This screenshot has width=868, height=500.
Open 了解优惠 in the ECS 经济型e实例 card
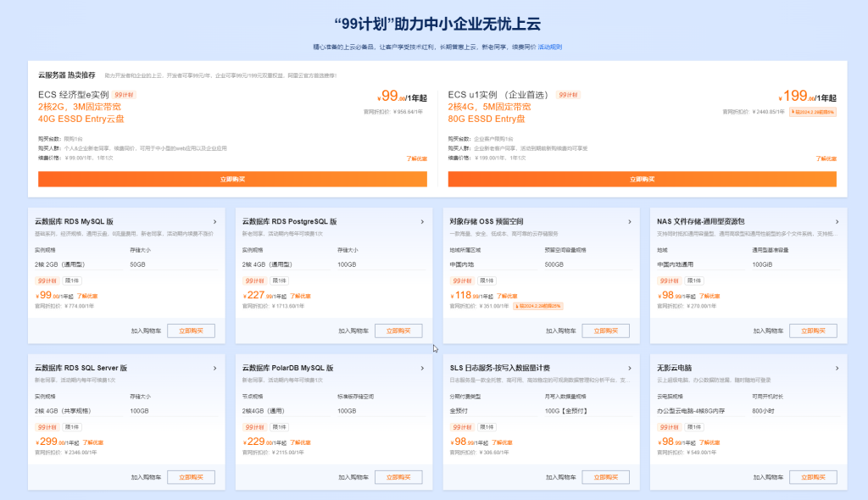pyautogui.click(x=417, y=159)
